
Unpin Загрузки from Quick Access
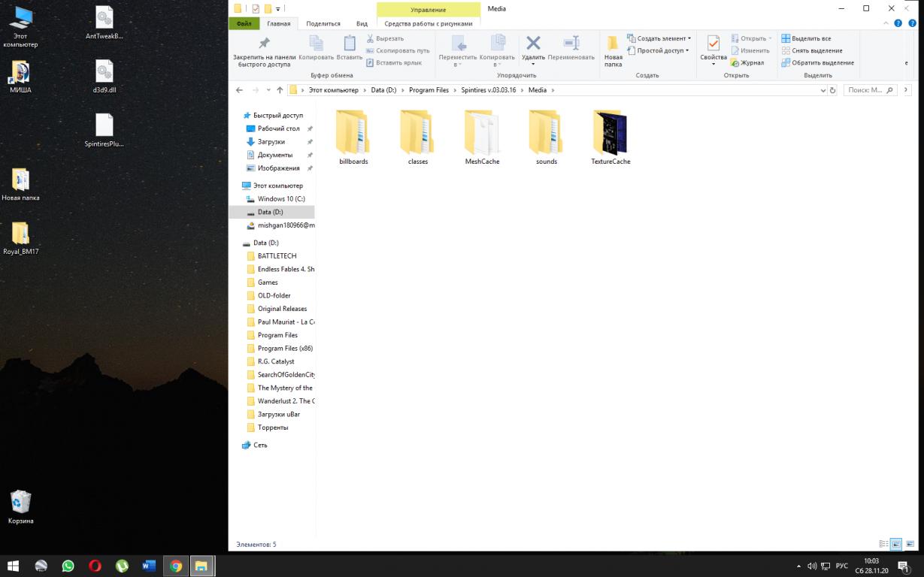tap(309, 142)
